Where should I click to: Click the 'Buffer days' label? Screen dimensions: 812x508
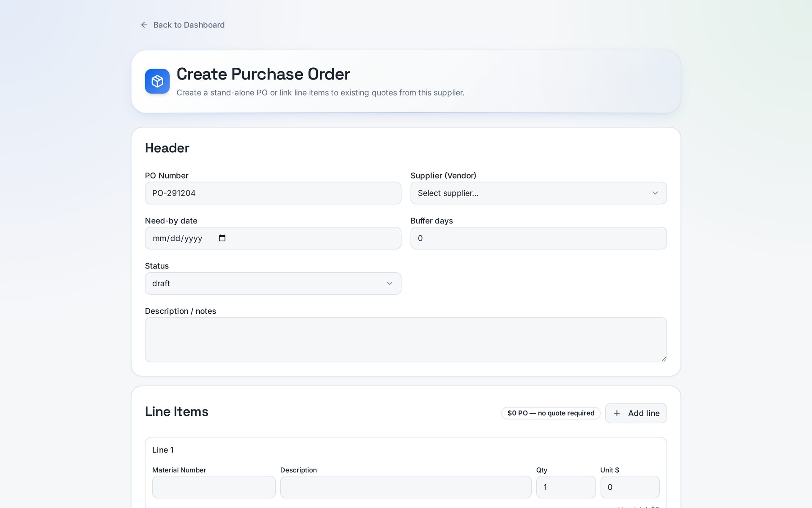tap(431, 221)
